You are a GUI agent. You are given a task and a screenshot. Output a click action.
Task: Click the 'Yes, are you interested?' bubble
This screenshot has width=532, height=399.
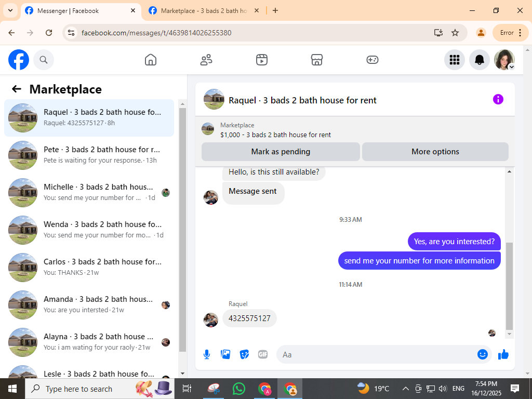pyautogui.click(x=454, y=242)
